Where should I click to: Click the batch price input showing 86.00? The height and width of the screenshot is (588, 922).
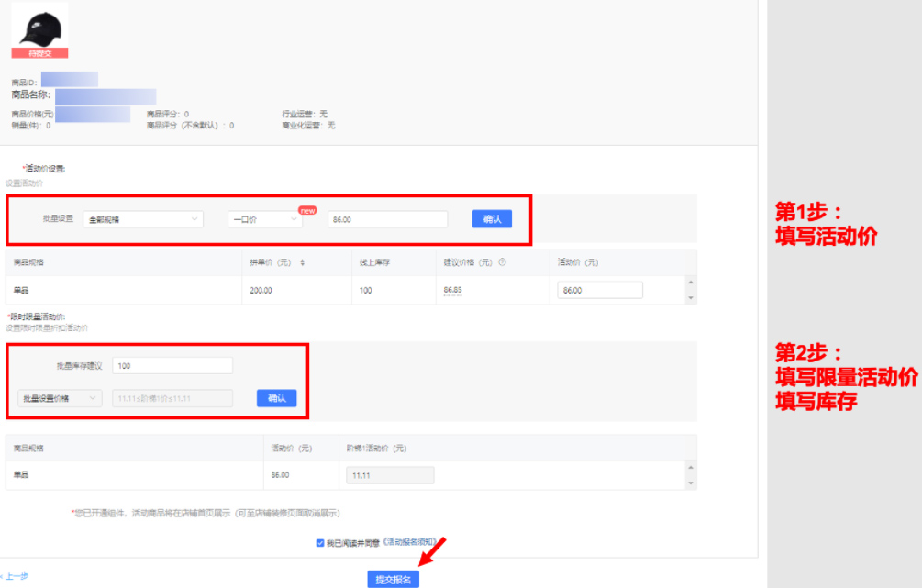(387, 220)
